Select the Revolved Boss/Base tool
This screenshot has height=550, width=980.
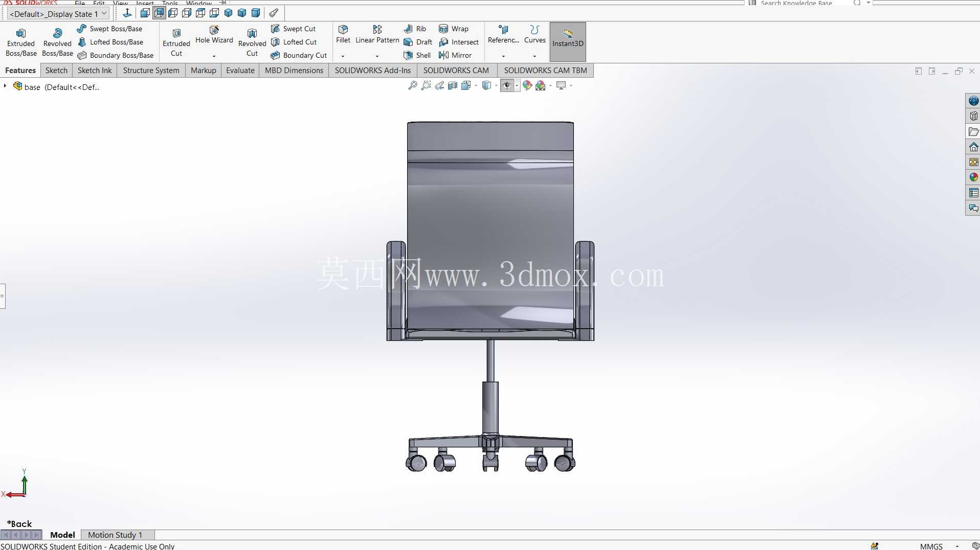point(57,42)
